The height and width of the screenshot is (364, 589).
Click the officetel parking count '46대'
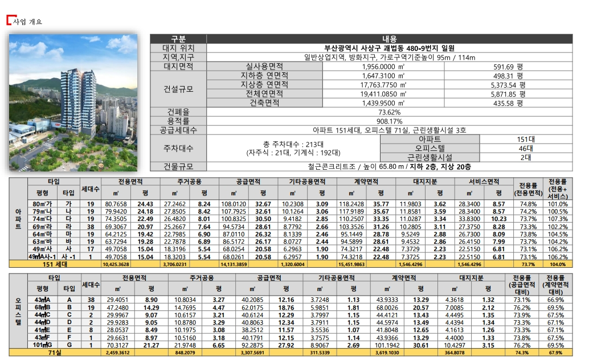point(526,148)
